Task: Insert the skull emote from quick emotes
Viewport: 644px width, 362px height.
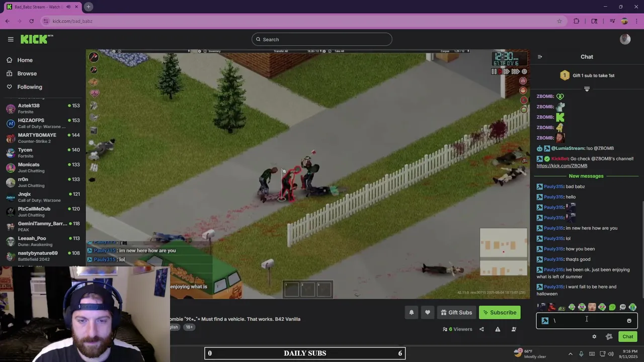Action: tap(622, 307)
